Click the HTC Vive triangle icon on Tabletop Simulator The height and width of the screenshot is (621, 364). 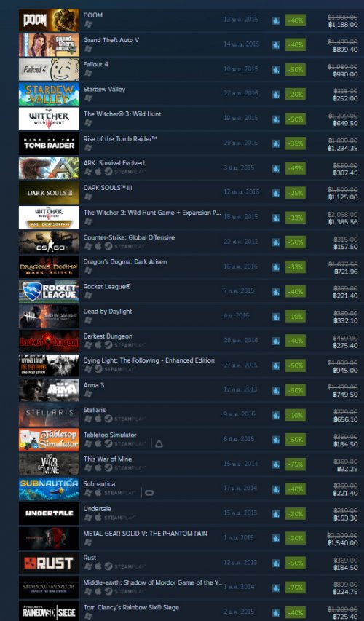(159, 443)
